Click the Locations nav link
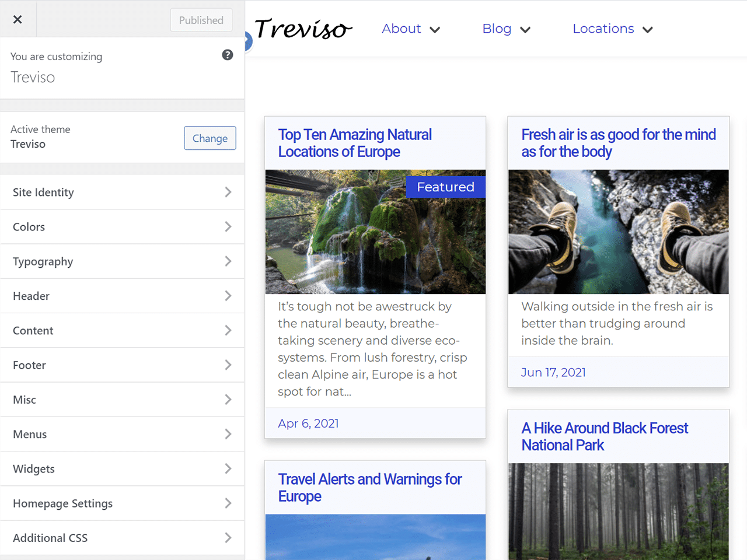Viewport: 747px width, 560px height. coord(603,29)
